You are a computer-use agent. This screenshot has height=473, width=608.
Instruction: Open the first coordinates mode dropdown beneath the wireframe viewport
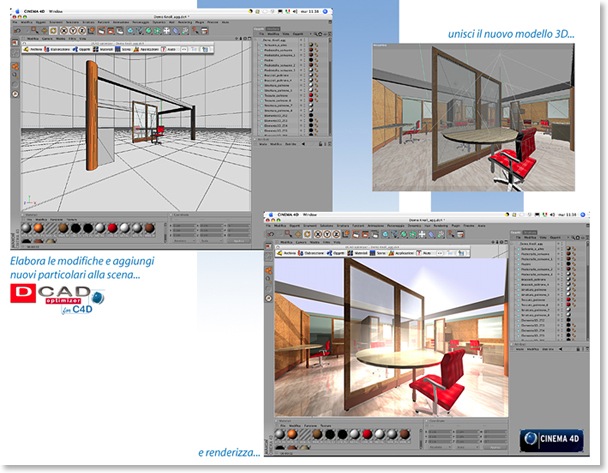[183, 241]
